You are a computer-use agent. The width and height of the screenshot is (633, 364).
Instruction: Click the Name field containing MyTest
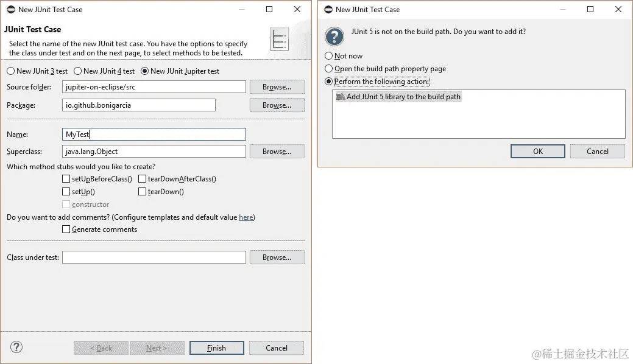point(154,135)
